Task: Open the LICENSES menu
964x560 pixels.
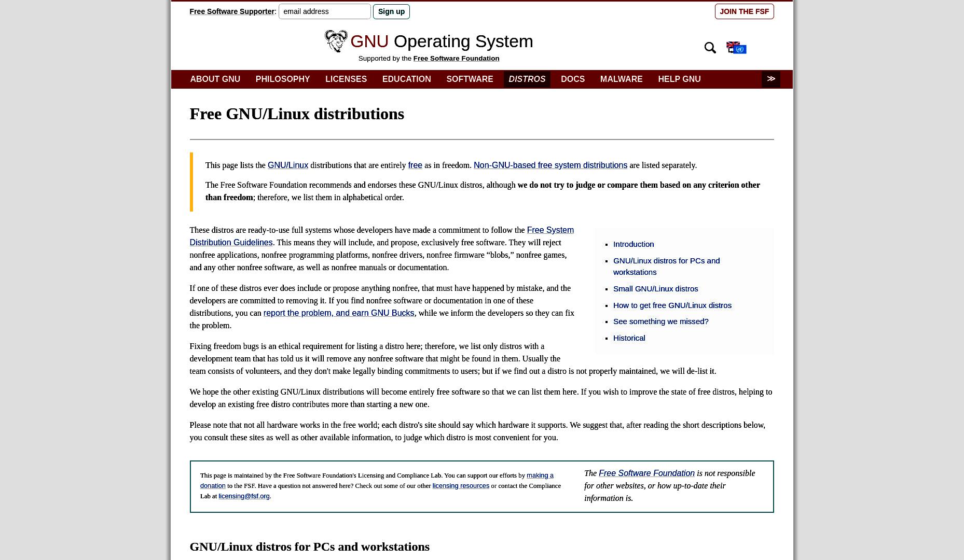Action: [346, 79]
